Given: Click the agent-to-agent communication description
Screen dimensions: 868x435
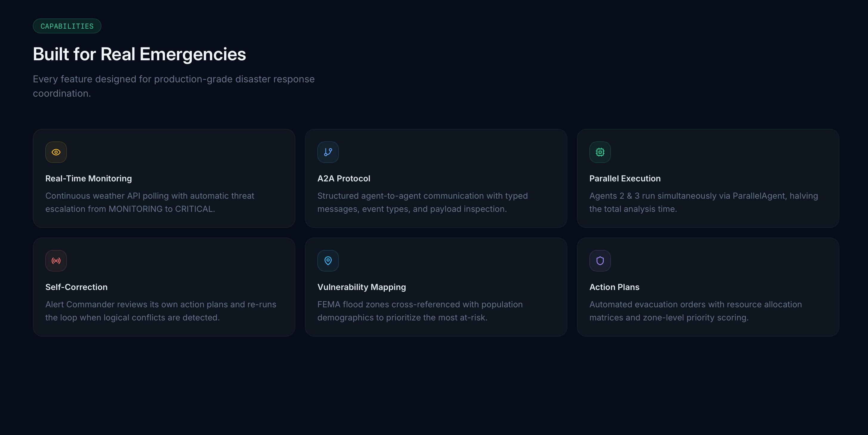Looking at the screenshot, I should click(x=423, y=202).
